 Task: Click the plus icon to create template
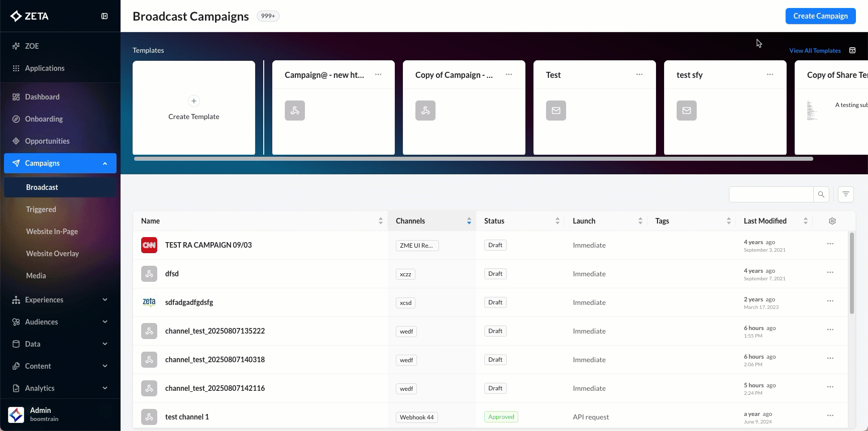pyautogui.click(x=194, y=101)
